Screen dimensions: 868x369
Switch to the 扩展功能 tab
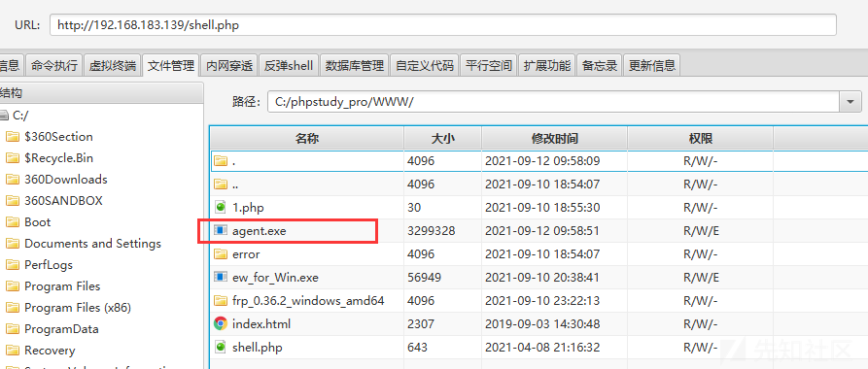pyautogui.click(x=547, y=65)
